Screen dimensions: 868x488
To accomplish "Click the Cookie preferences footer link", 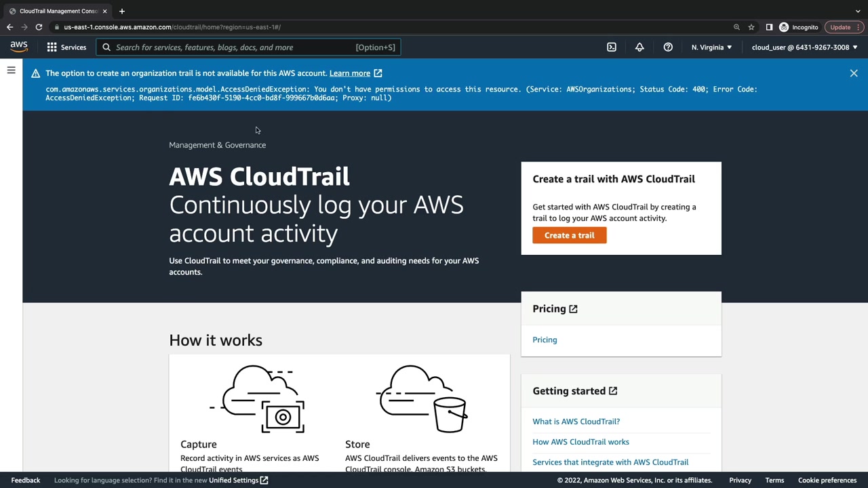I will (x=827, y=480).
